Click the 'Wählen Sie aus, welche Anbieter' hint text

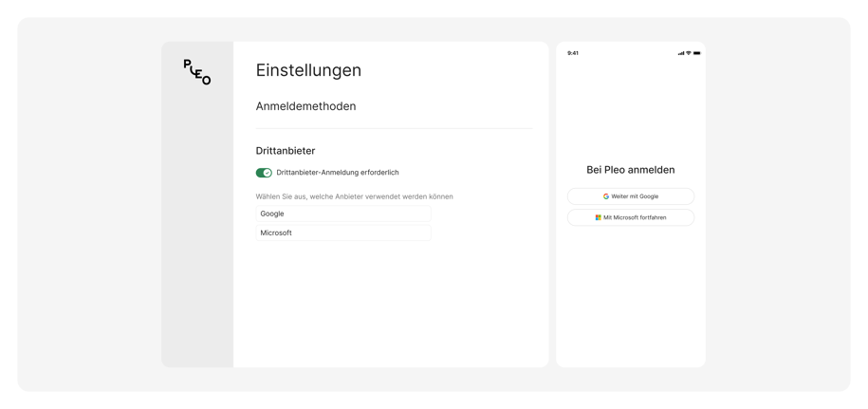click(x=354, y=196)
